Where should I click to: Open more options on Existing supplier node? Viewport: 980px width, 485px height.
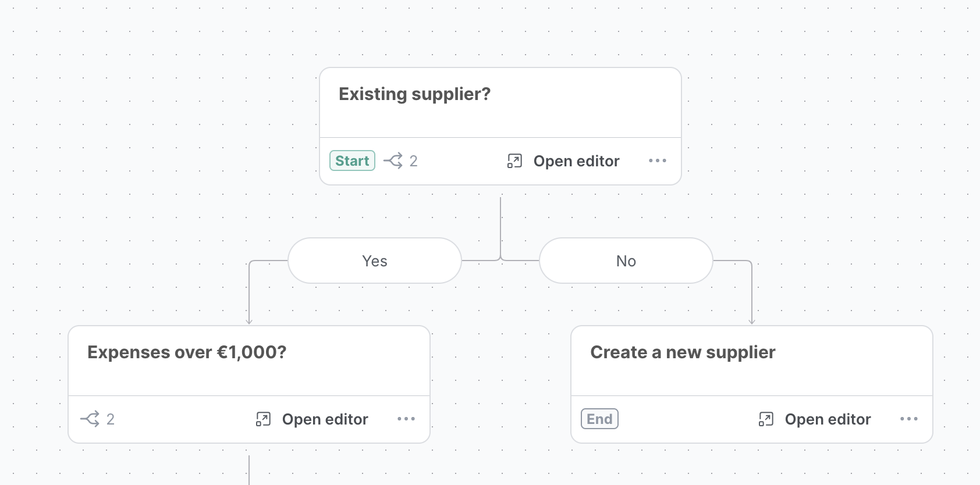pyautogui.click(x=658, y=161)
